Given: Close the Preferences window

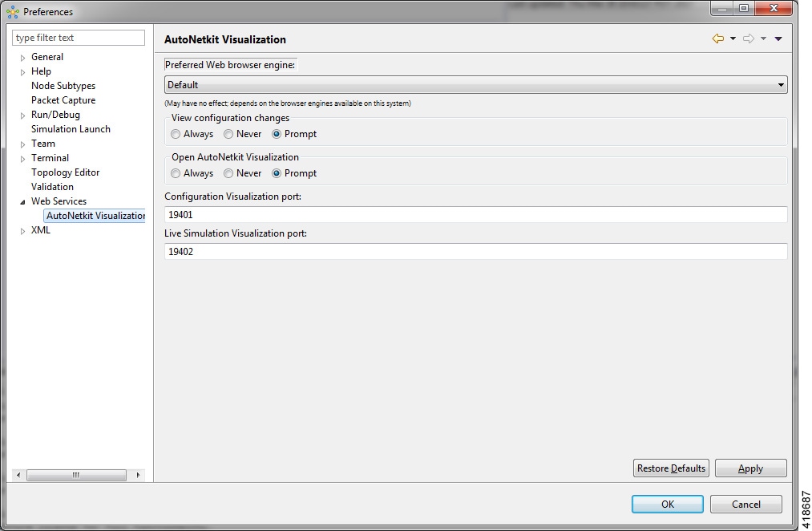Looking at the screenshot, I should click(x=774, y=8).
